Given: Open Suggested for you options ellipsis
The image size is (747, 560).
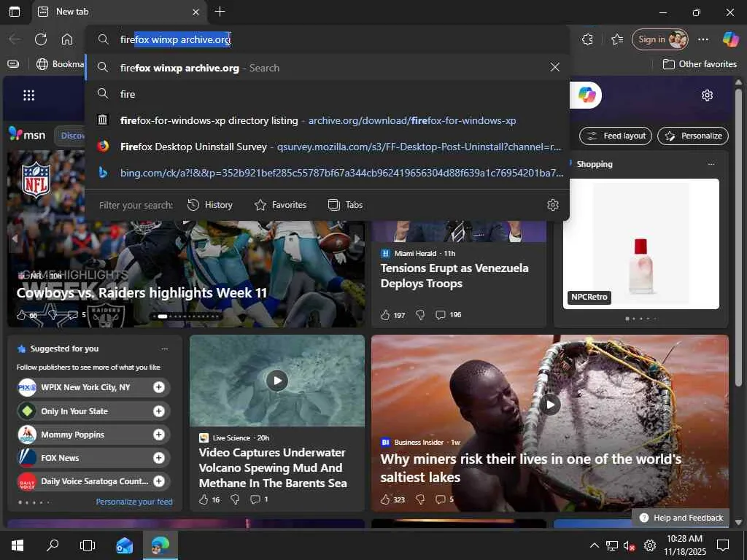Looking at the screenshot, I should [x=165, y=349].
